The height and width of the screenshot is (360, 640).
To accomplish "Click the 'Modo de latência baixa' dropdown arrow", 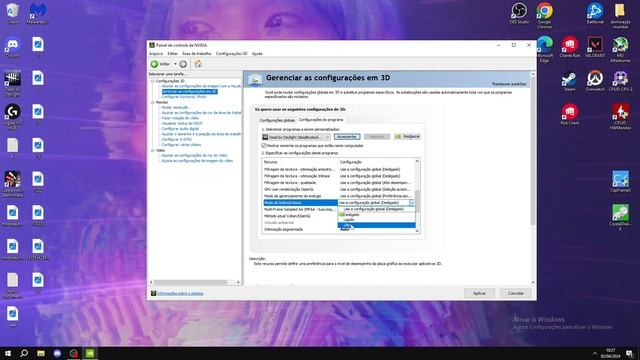I will (411, 203).
